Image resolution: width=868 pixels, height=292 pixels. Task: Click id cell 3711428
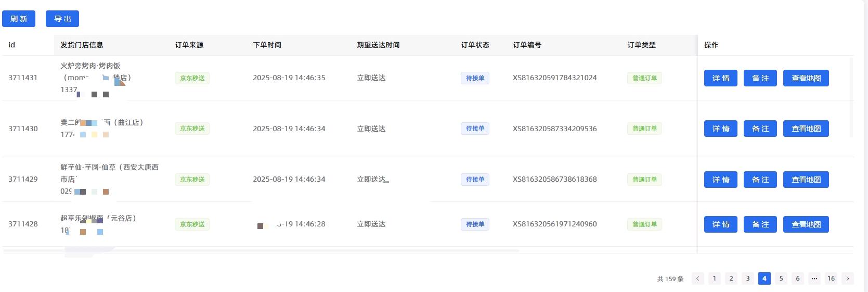click(x=23, y=224)
